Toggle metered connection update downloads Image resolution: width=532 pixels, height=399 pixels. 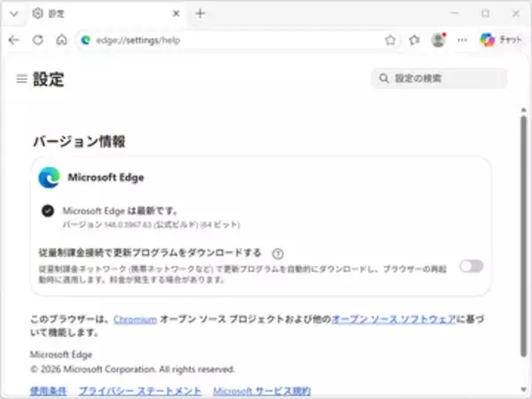[x=472, y=266]
